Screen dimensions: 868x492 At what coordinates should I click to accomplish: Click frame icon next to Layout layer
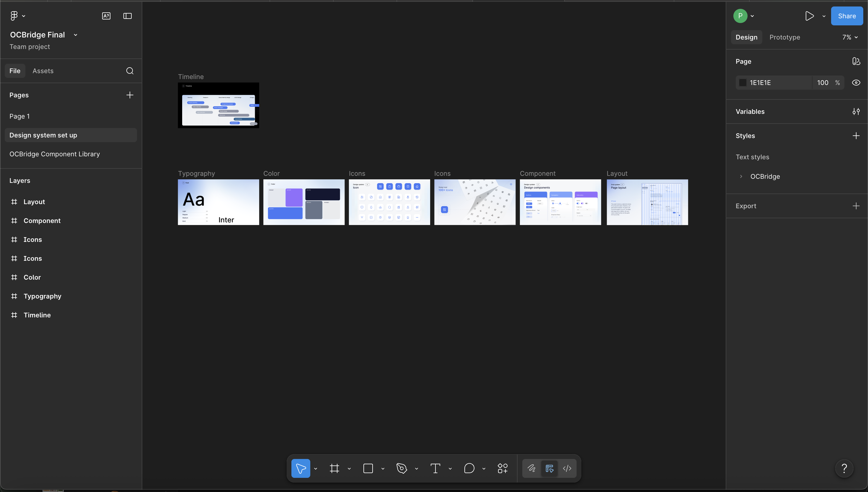tap(14, 202)
